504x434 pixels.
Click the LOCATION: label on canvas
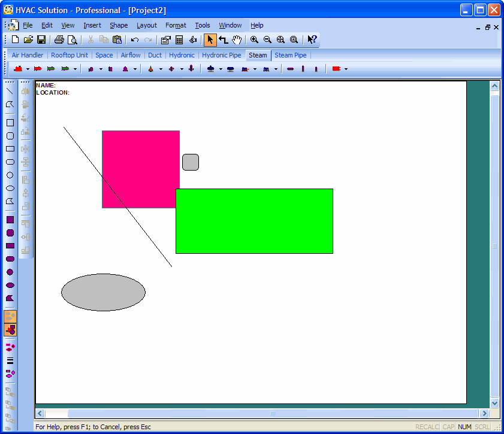click(x=53, y=92)
